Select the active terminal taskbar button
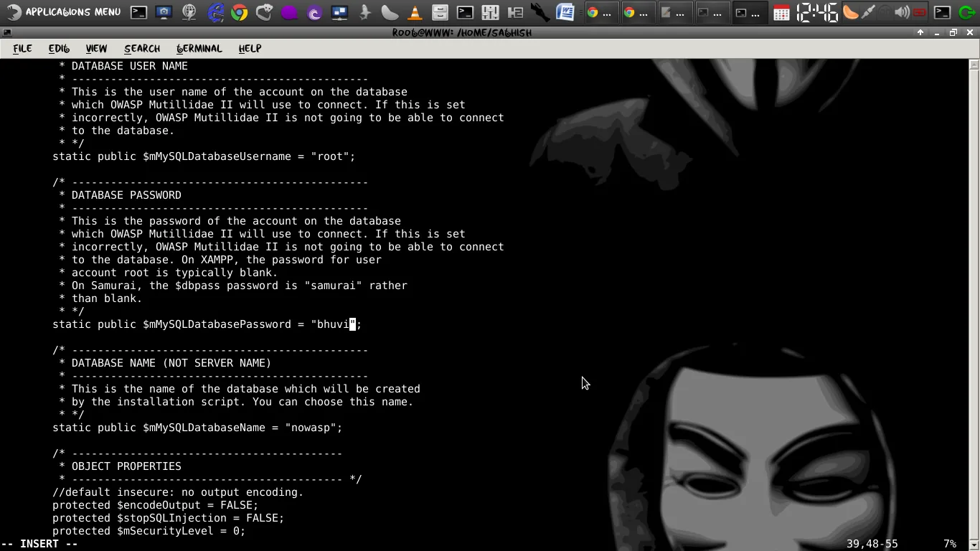Screen dimensions: 980x551 [x=749, y=12]
